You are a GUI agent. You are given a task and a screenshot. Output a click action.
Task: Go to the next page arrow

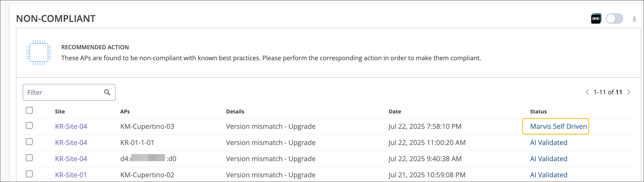629,92
